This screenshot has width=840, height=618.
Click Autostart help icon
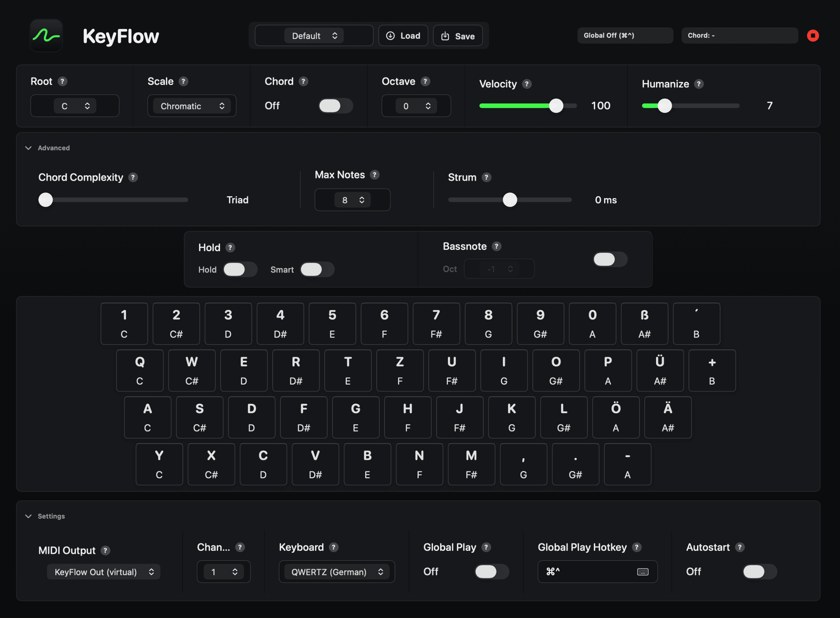coord(740,547)
